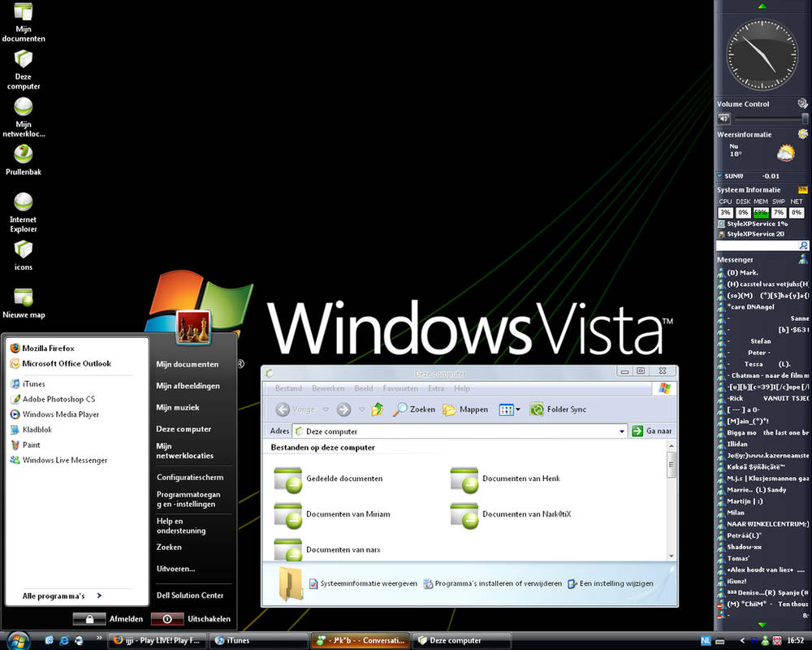The image size is (812, 650).
Task: Open Bewerken menu in Explorer
Action: click(x=328, y=388)
